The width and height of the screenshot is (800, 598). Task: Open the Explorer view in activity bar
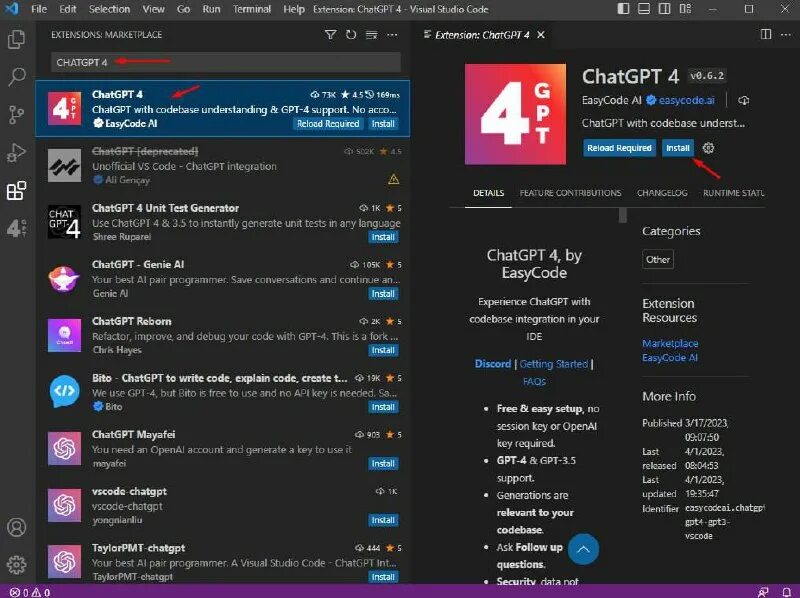point(16,39)
